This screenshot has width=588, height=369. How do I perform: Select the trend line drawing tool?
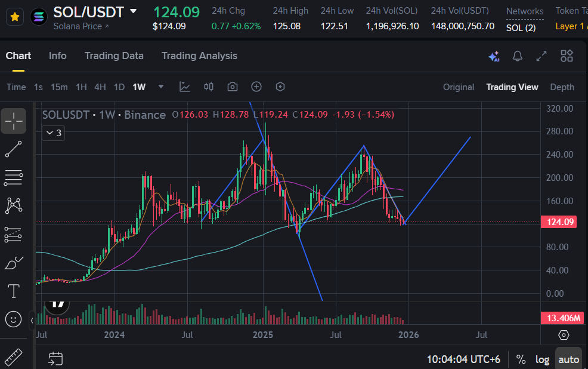(14, 149)
